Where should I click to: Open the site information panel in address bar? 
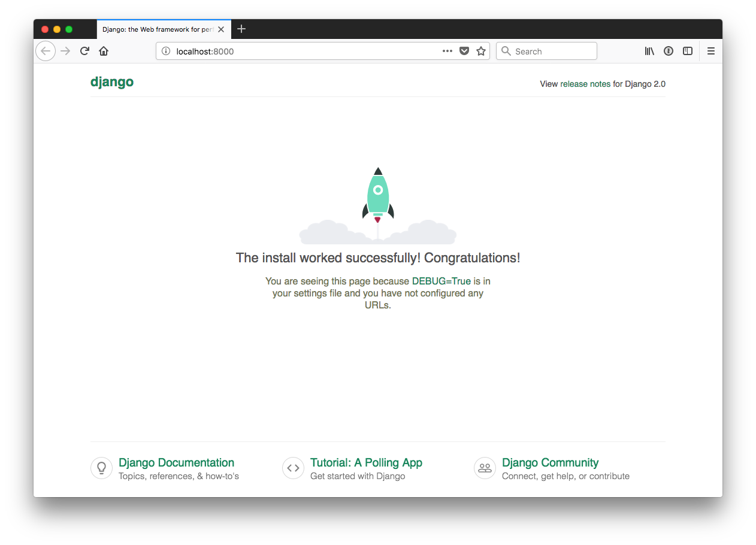point(165,51)
